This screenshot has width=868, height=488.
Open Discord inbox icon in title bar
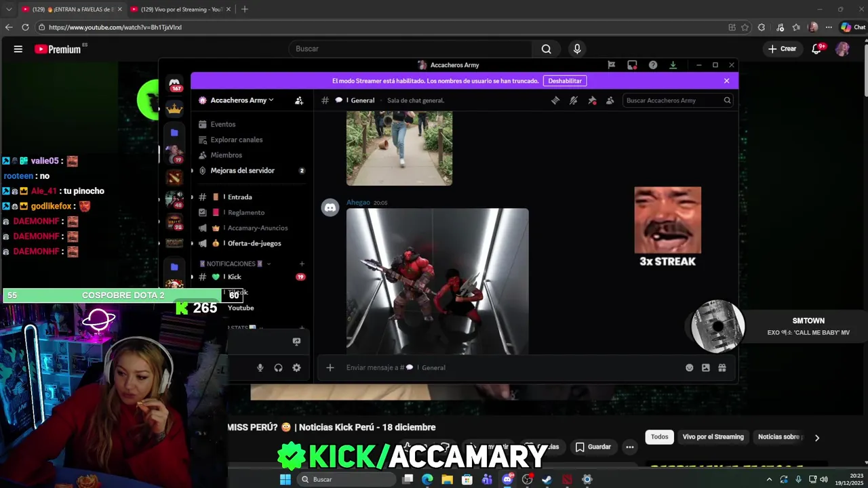coord(632,65)
